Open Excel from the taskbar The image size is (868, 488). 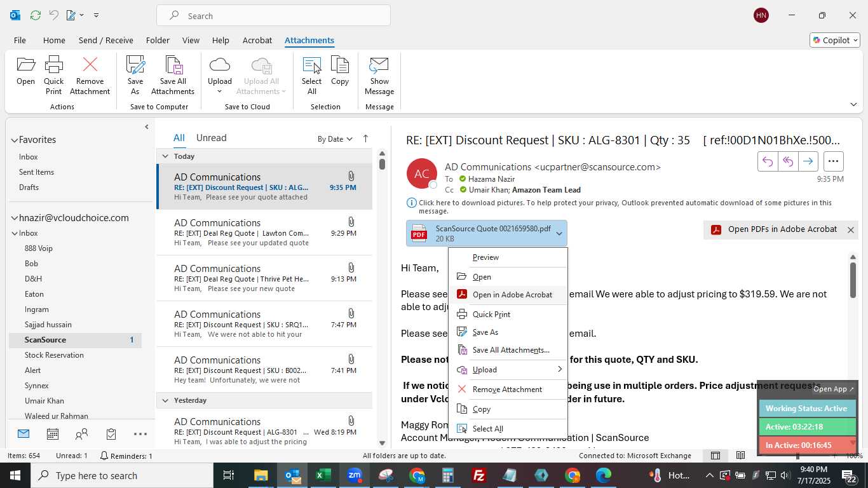click(323, 475)
